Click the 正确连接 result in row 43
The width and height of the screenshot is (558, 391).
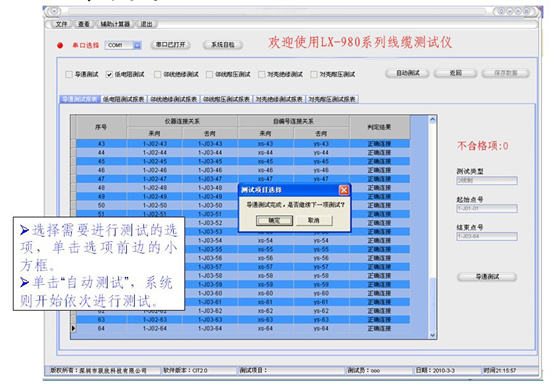(379, 144)
